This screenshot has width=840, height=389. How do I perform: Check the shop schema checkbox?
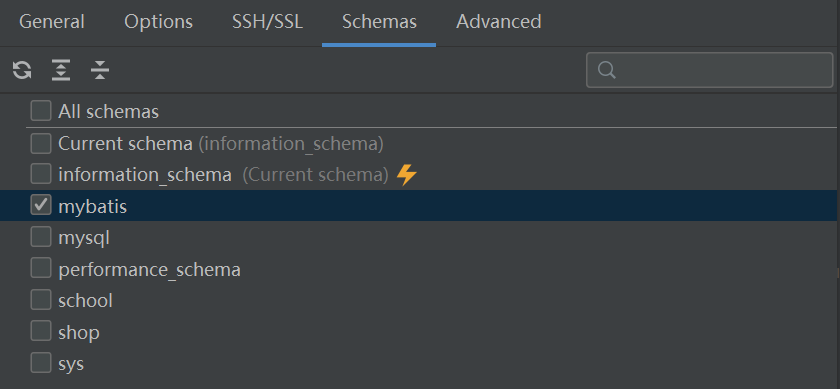[x=41, y=332]
